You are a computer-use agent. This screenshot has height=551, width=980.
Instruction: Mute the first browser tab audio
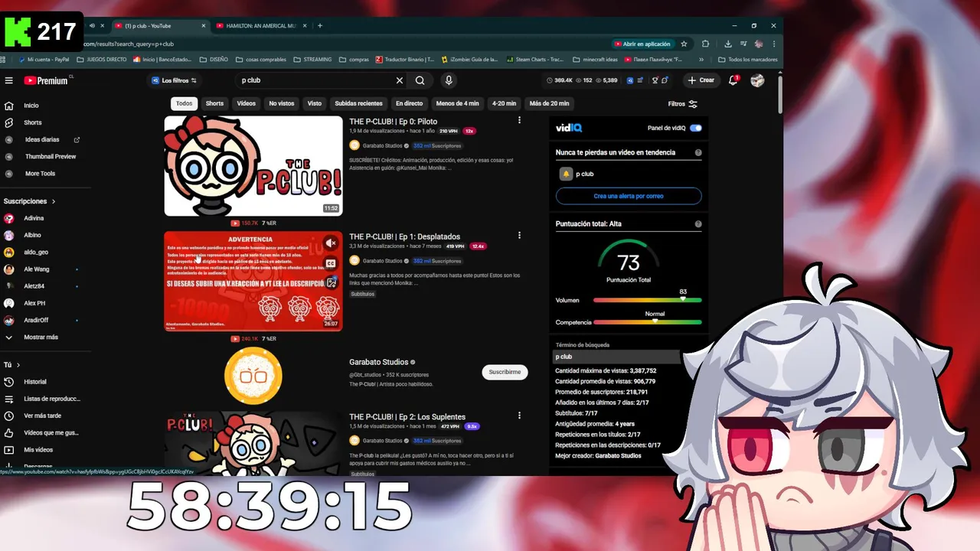(92, 25)
